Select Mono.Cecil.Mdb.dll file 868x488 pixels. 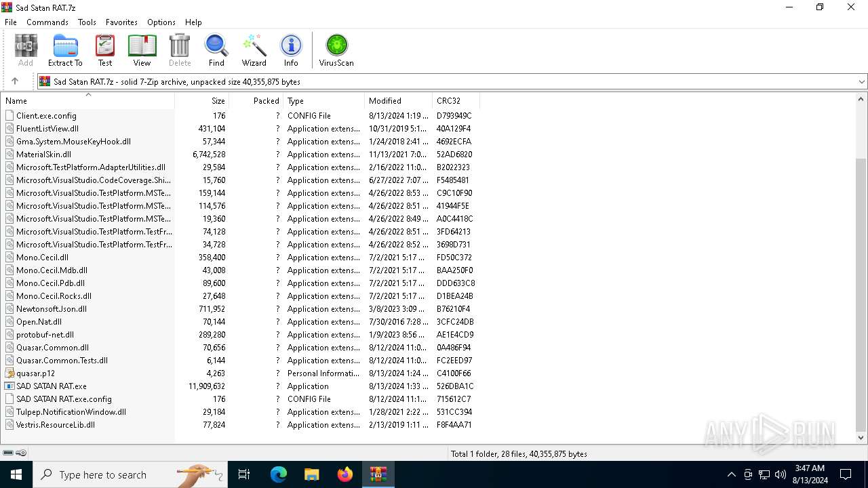click(x=52, y=270)
